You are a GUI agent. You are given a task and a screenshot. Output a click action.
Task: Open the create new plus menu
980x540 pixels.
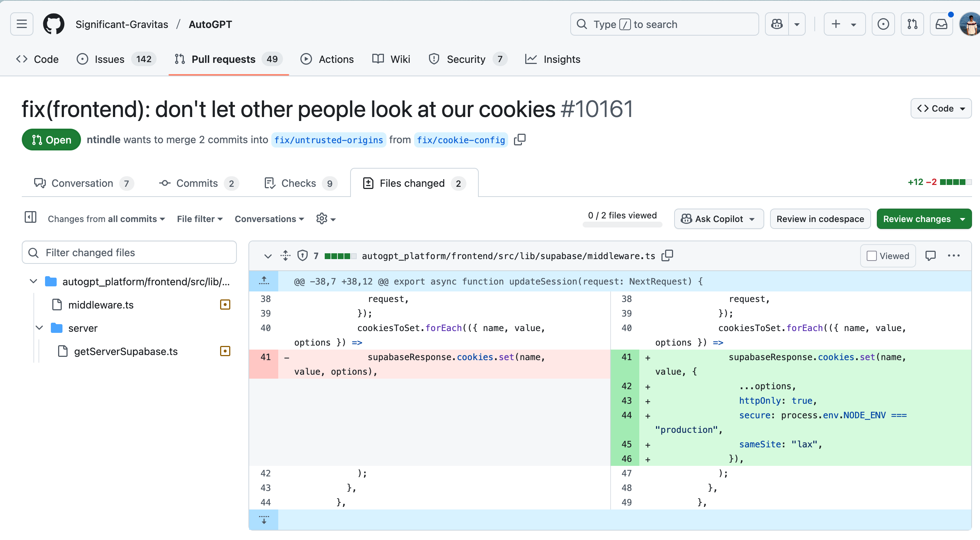[844, 24]
